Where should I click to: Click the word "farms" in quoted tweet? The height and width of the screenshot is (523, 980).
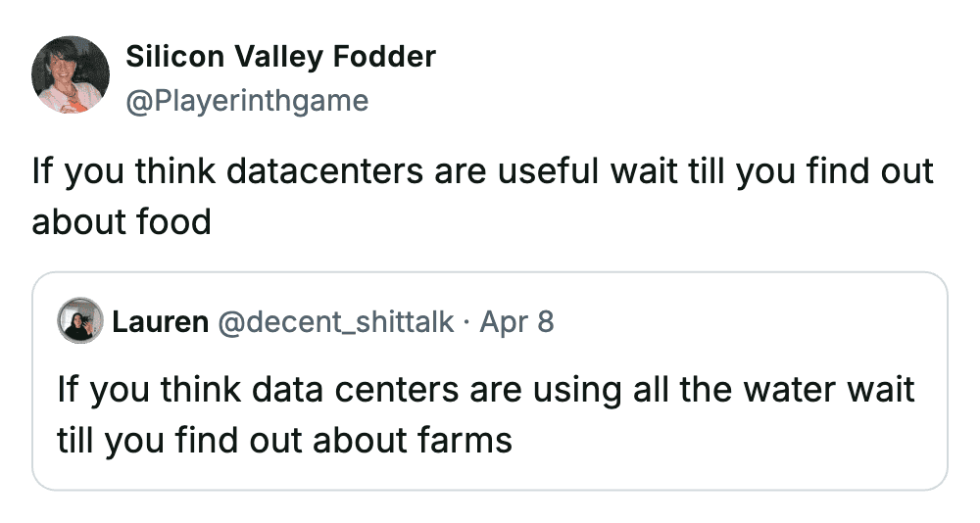point(462,440)
